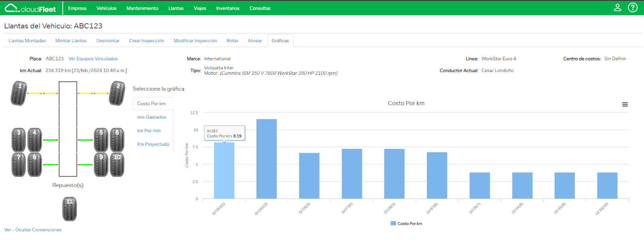Screen dimensions: 644x252
Task: Select the Km Proyectado graph option
Action: point(153,144)
